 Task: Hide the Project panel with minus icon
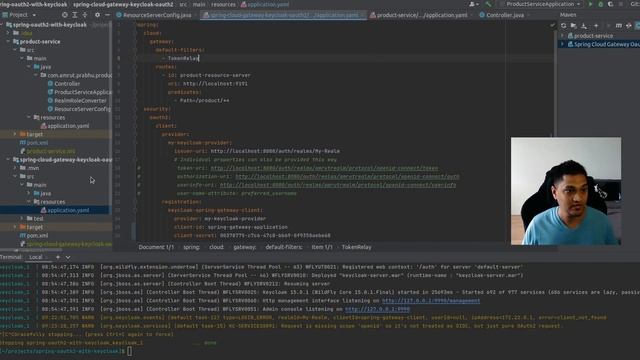(x=107, y=15)
